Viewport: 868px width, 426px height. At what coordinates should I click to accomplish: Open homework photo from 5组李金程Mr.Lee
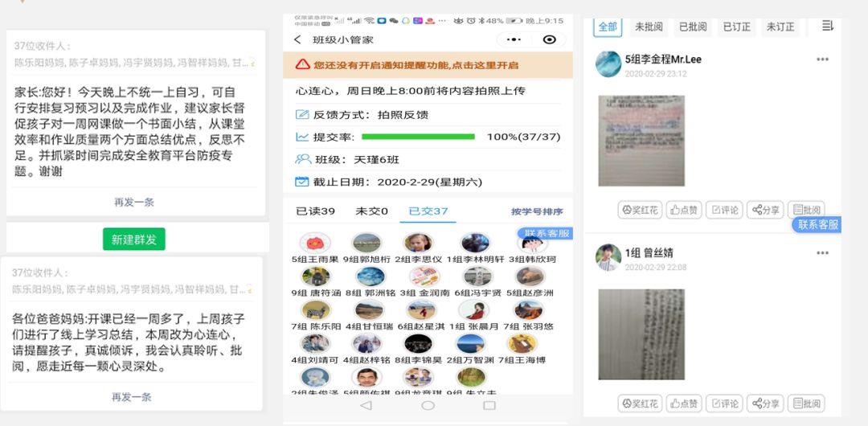(x=641, y=141)
